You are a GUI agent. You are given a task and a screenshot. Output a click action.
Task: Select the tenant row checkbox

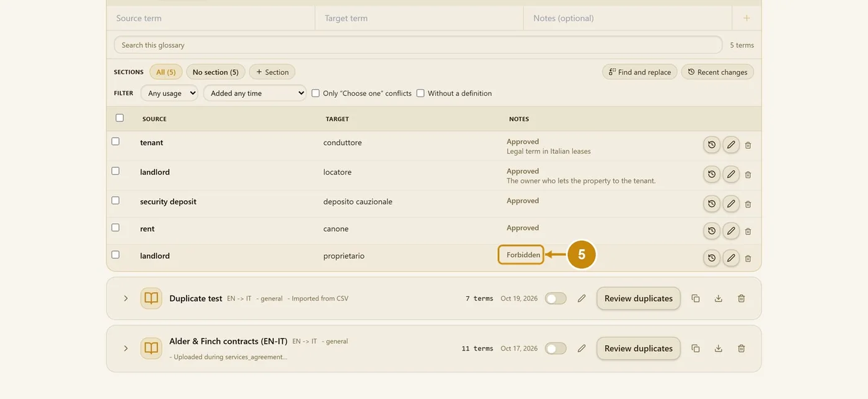coord(115,141)
